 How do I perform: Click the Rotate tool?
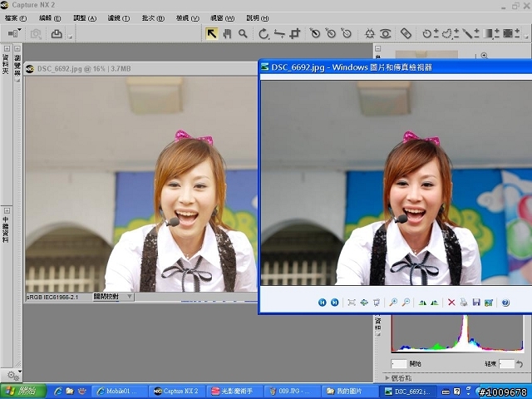(x=264, y=33)
